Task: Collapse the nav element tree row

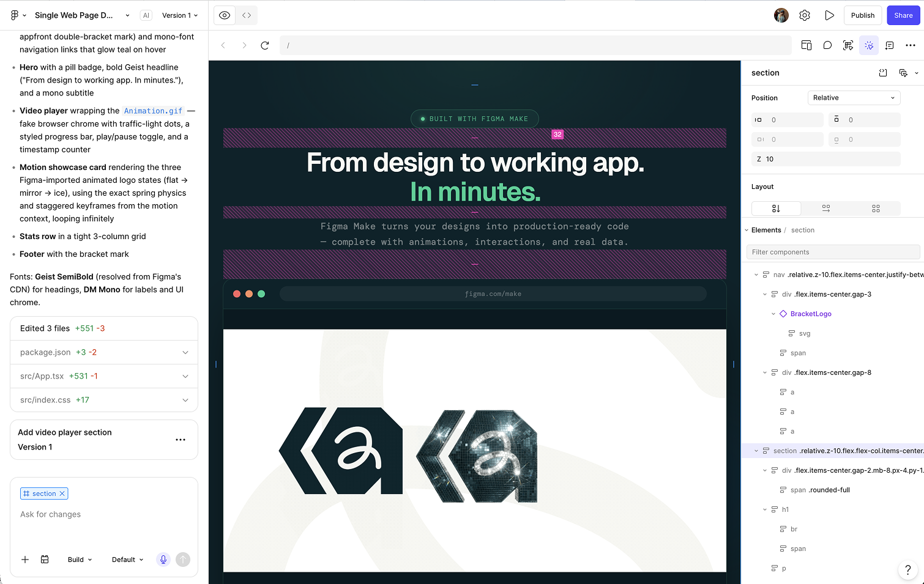Action: tap(756, 275)
